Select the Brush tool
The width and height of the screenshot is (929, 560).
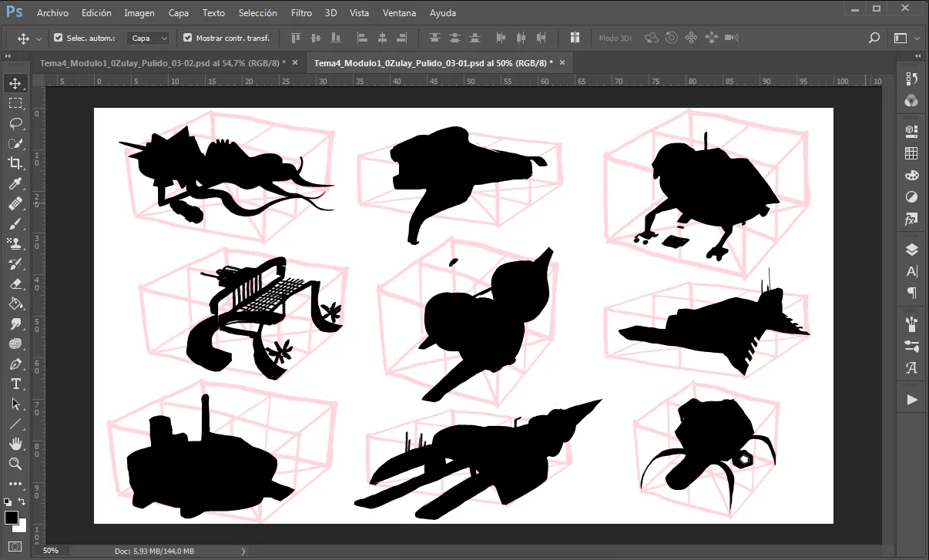point(15,223)
